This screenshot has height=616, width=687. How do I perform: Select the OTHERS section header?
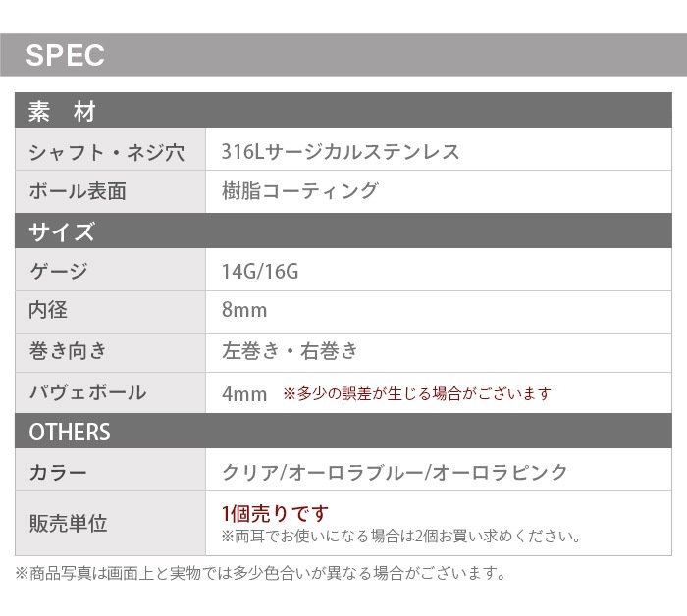click(70, 433)
